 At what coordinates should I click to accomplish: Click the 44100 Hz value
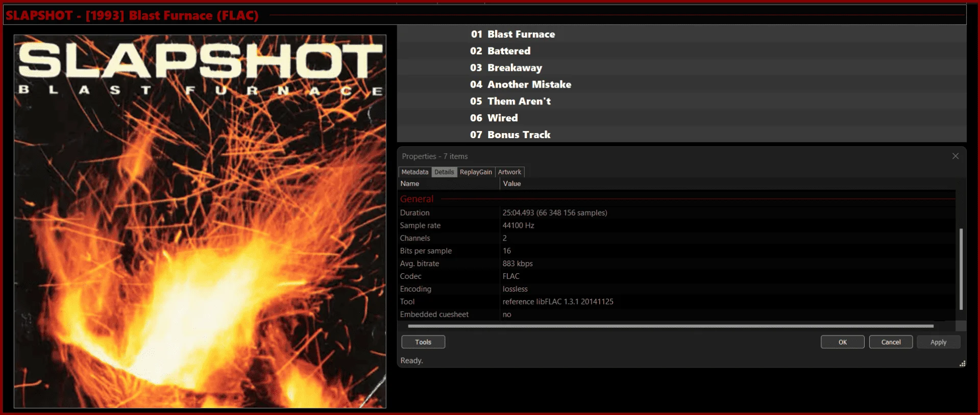point(518,225)
